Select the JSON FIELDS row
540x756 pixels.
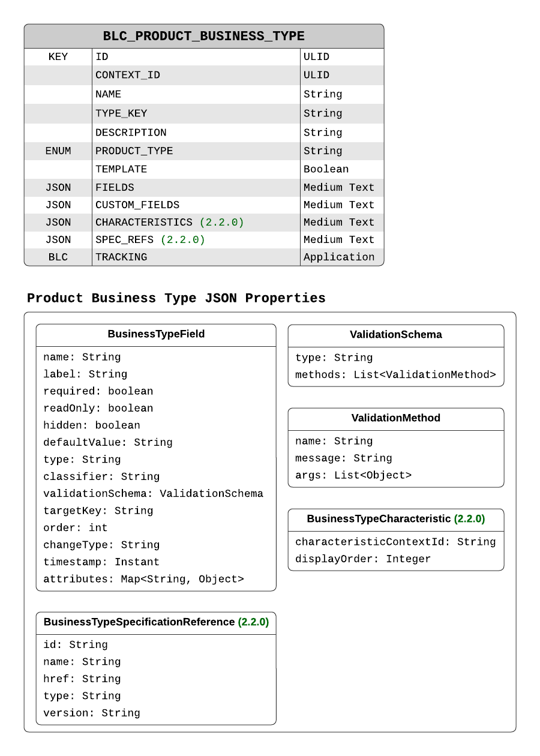pos(180,187)
